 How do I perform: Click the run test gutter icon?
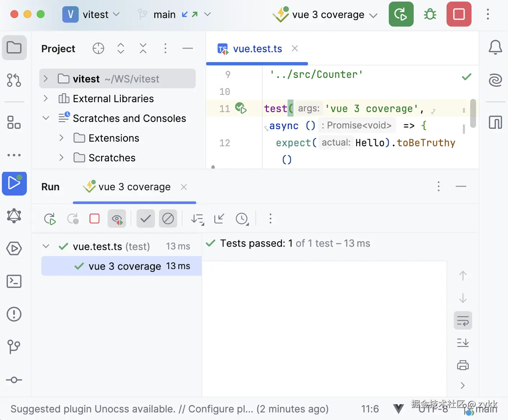[240, 108]
